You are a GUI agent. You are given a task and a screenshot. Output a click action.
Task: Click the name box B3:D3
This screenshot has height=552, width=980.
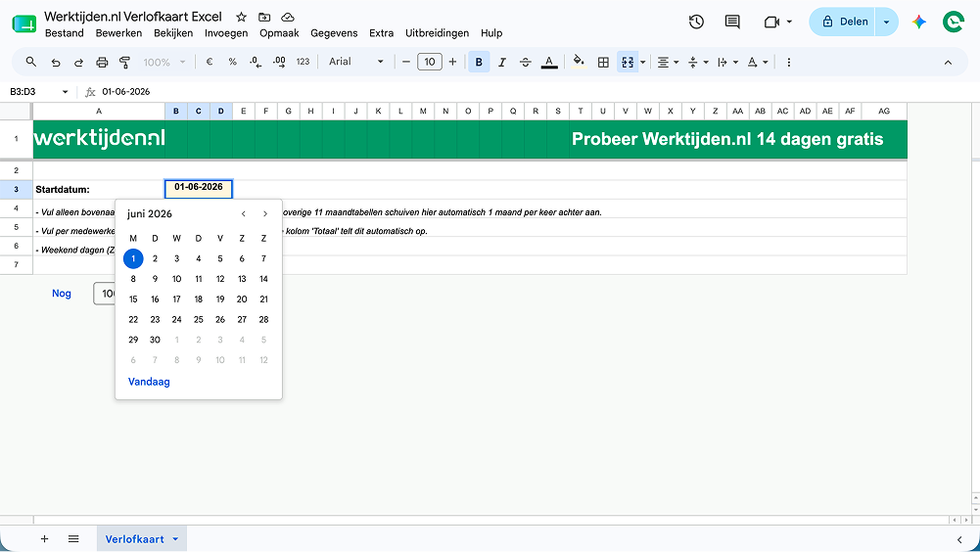37,91
